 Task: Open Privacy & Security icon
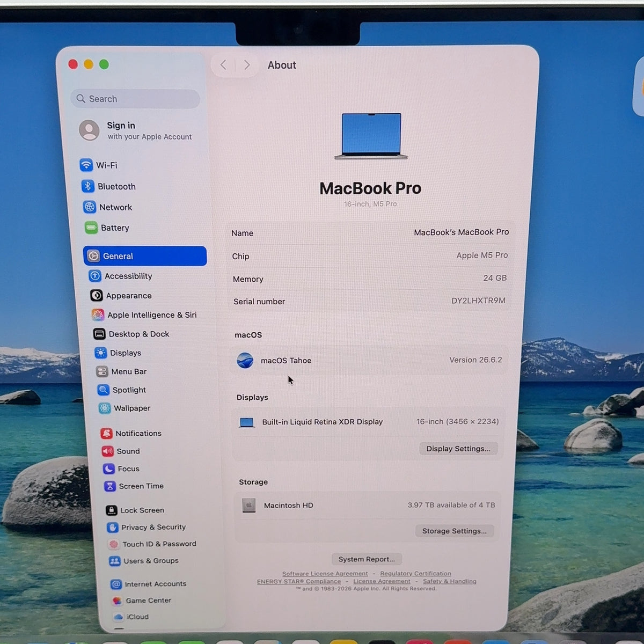(x=113, y=528)
